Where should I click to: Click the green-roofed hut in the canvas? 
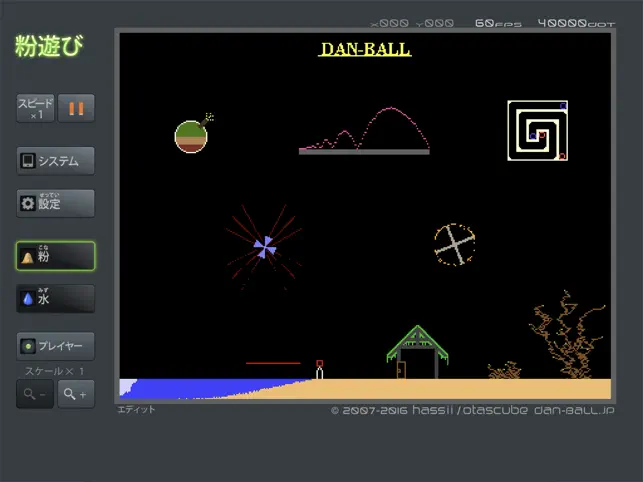[417, 352]
